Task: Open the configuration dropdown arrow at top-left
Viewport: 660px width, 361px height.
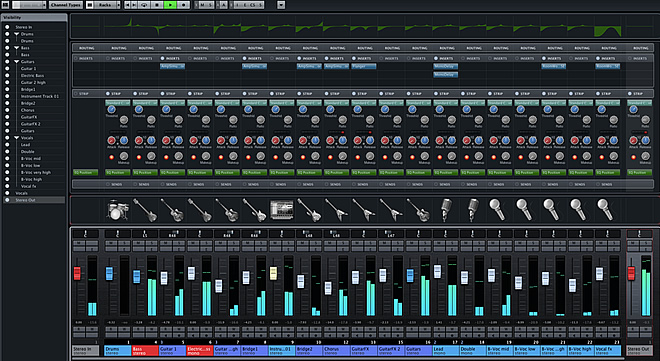Action: (x=44, y=5)
